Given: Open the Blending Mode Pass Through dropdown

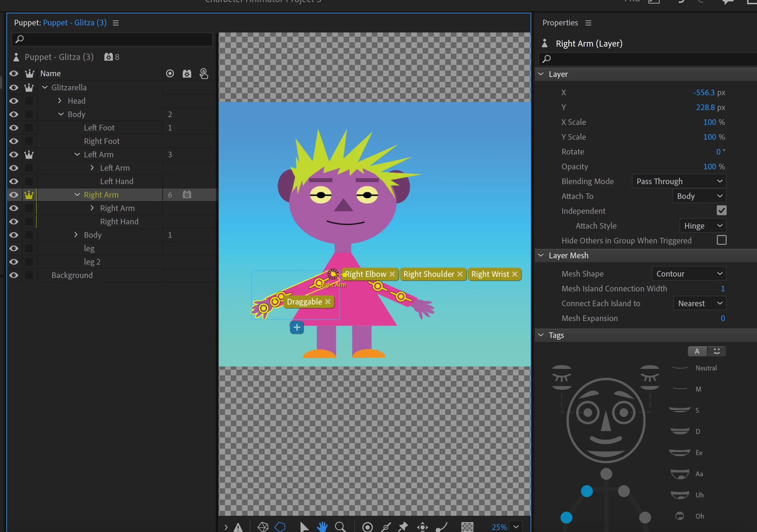Looking at the screenshot, I should 679,181.
